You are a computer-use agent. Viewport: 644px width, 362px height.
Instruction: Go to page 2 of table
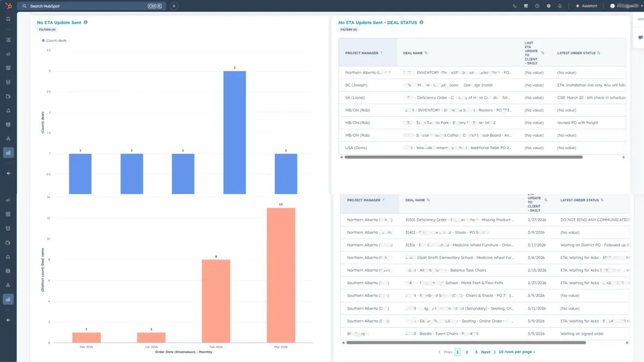[467, 352]
